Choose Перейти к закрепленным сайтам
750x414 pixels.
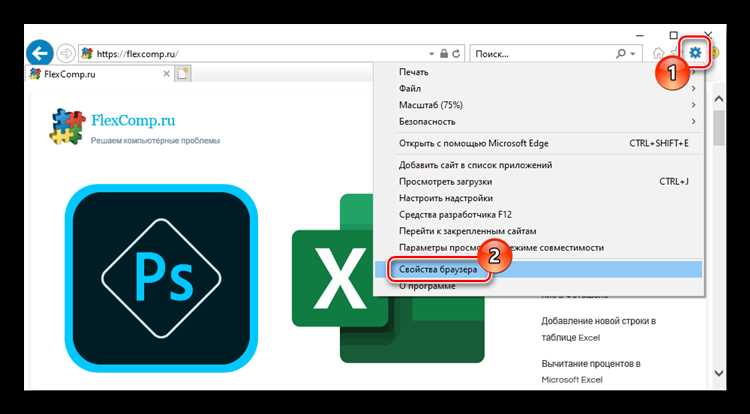(x=538, y=231)
